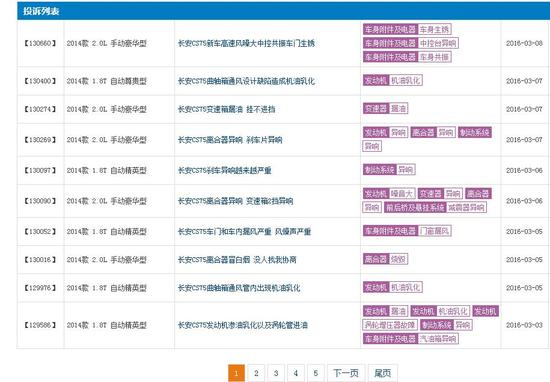
Task: Open complaint 长安CS75离合器异响 变速箱2挡异响
Action: coord(235,201)
